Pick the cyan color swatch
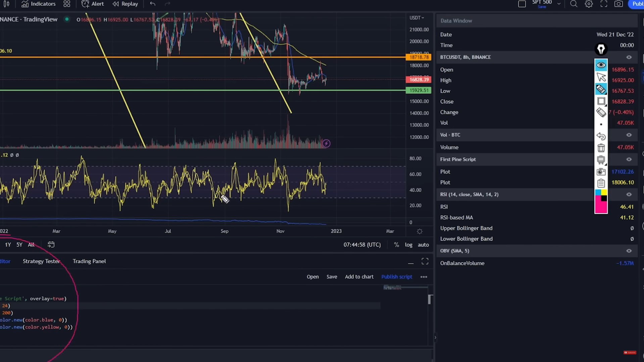 [x=598, y=192]
